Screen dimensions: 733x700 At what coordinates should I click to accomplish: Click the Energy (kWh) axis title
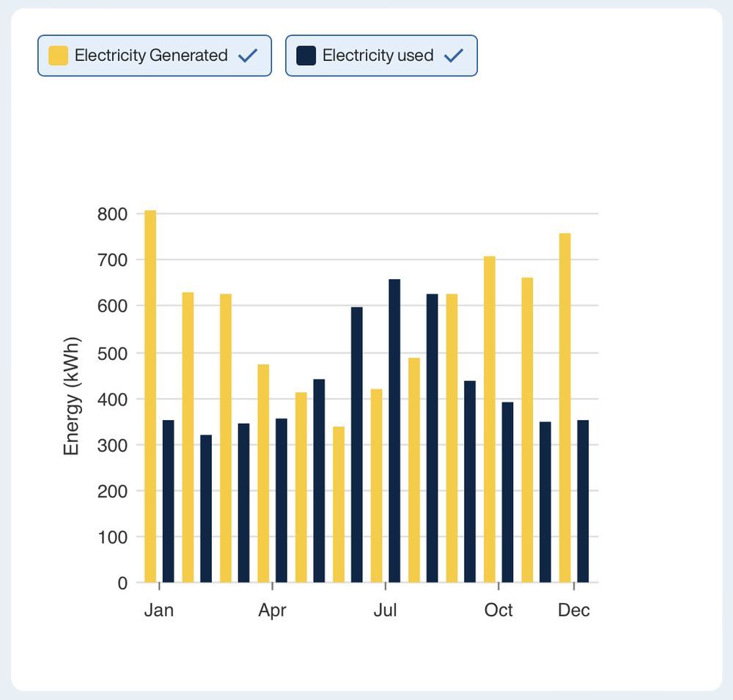(72, 396)
